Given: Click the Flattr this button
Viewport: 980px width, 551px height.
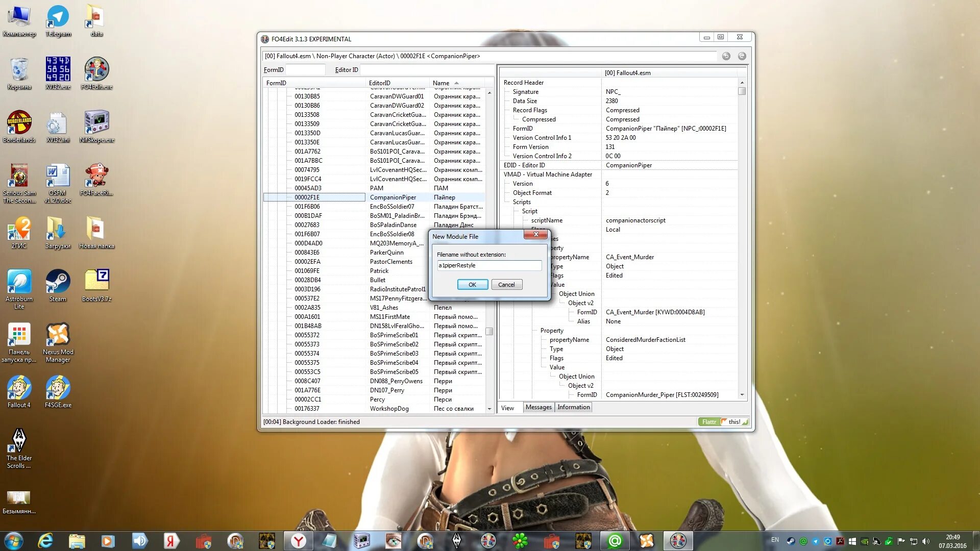Looking at the screenshot, I should 723,422.
